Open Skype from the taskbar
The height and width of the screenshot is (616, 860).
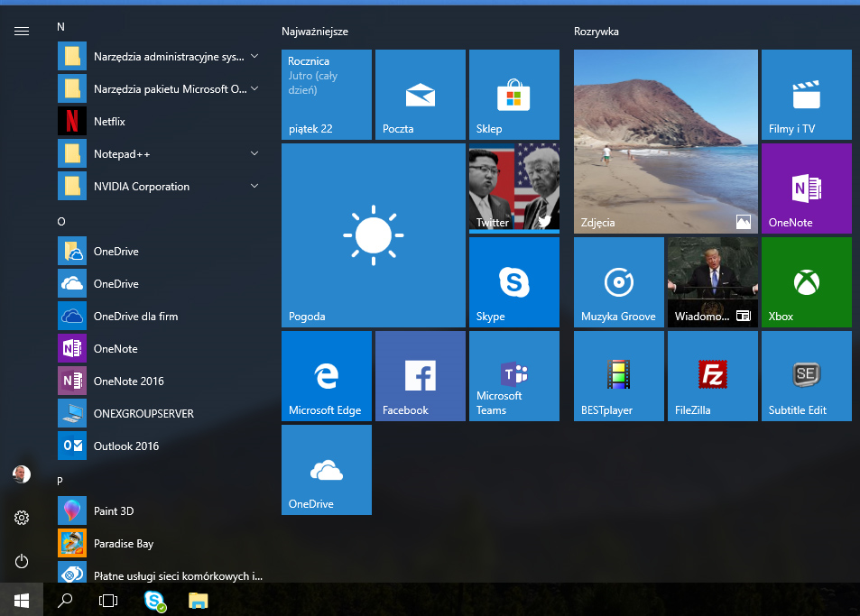coord(154,600)
